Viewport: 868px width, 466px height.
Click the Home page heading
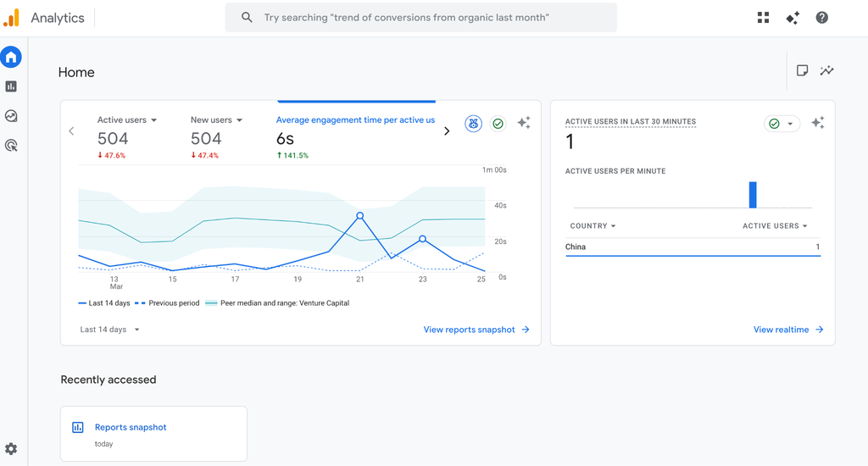76,73
